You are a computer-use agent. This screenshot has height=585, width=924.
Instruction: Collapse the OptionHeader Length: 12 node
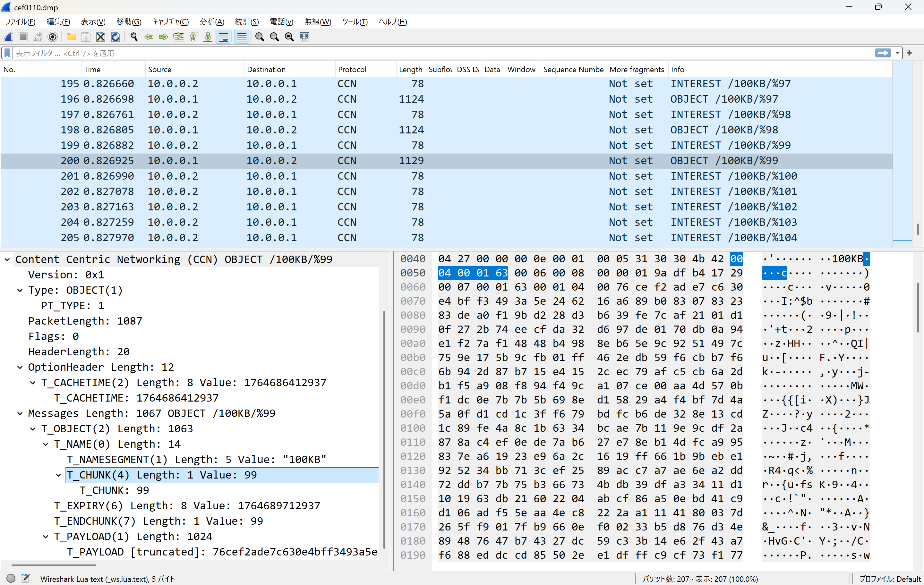coord(20,367)
